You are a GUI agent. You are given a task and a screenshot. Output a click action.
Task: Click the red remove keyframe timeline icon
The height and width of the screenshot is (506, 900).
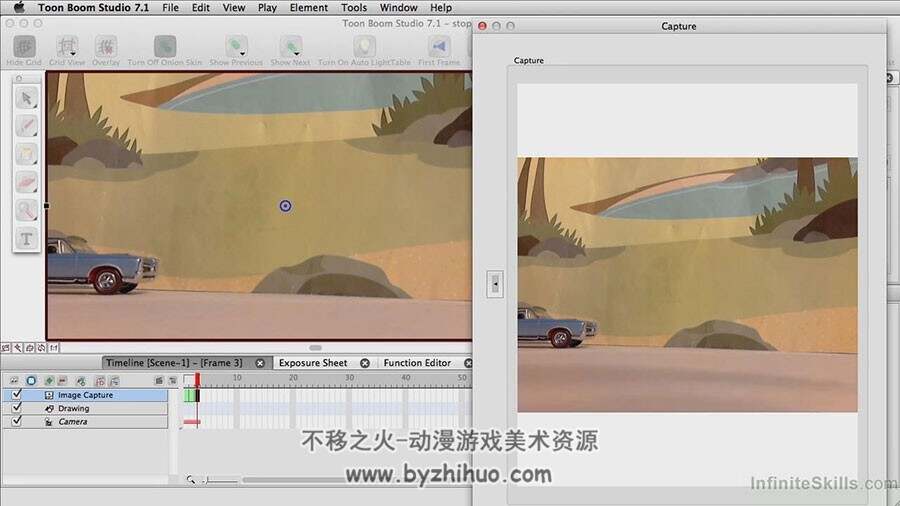coord(63,380)
